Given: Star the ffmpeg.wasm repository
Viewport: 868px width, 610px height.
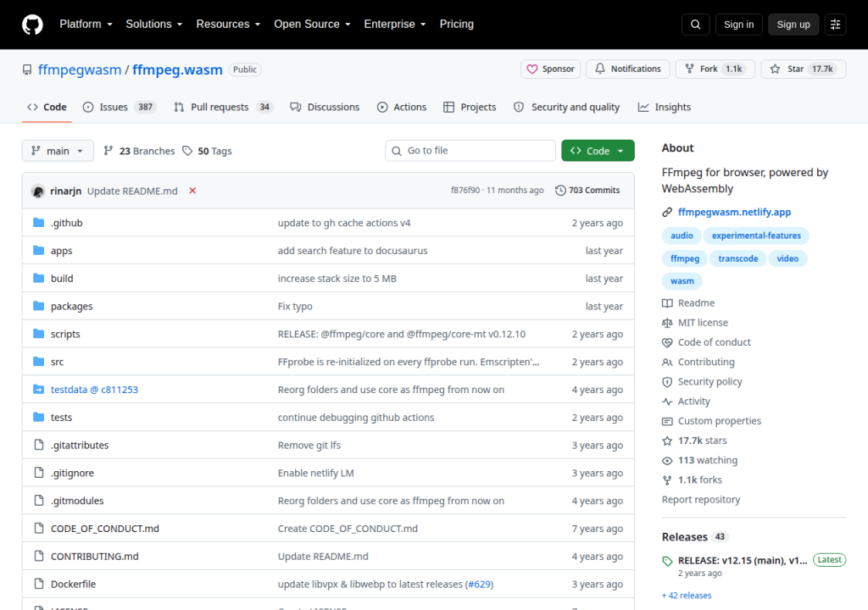Looking at the screenshot, I should point(804,69).
